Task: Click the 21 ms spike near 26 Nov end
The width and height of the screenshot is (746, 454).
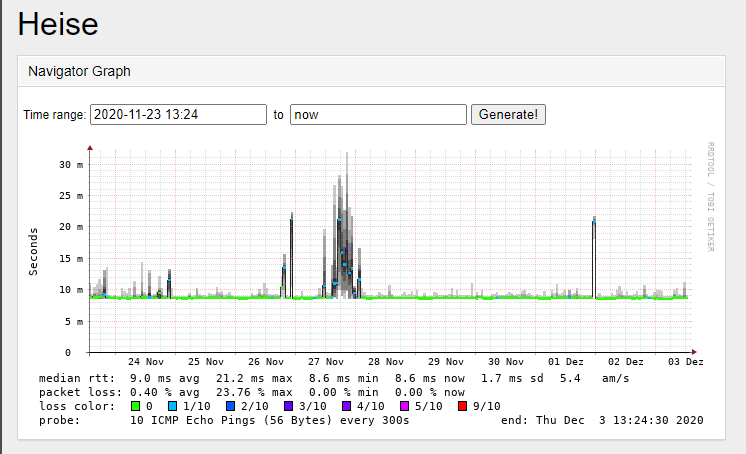Action: point(292,256)
